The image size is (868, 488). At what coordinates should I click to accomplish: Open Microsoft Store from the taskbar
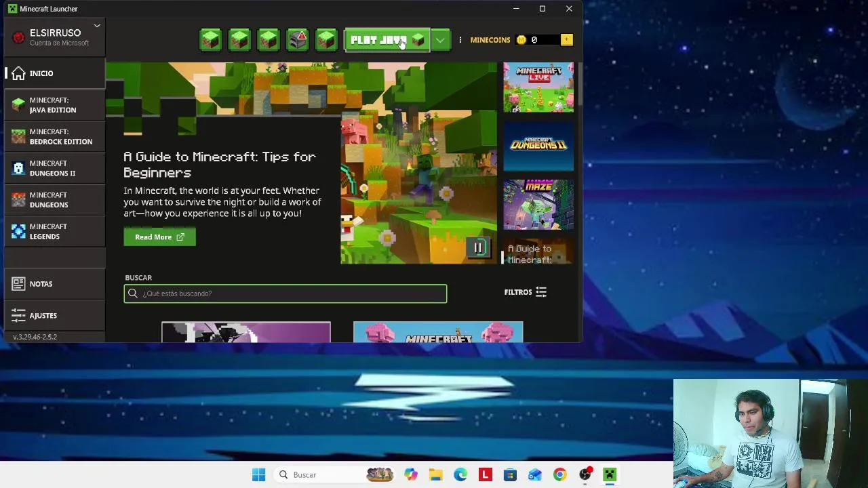(510, 475)
